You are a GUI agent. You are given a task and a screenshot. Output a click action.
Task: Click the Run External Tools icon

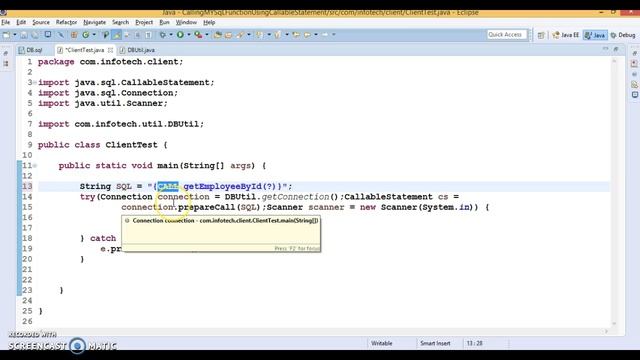(x=198, y=35)
